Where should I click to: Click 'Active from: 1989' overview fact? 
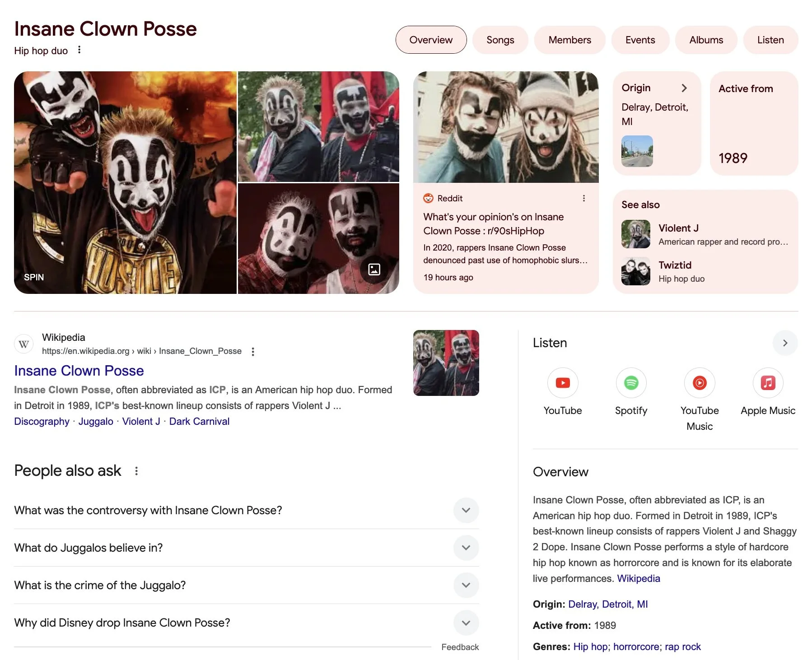click(574, 625)
